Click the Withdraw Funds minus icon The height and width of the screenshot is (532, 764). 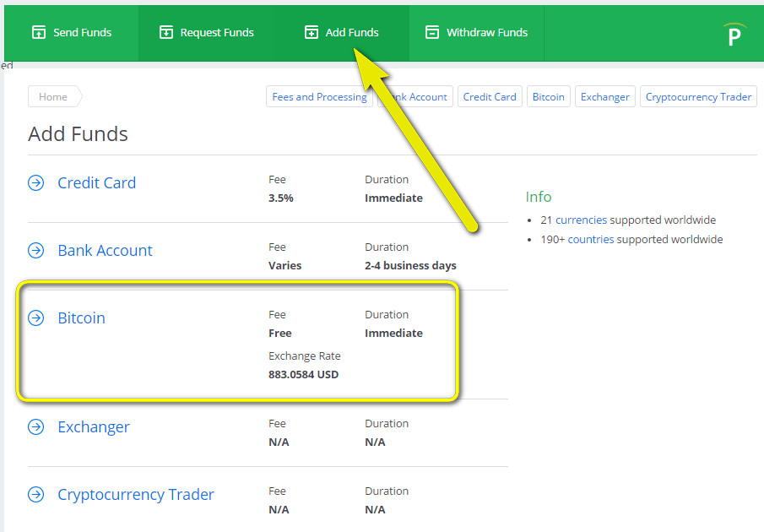tap(432, 33)
